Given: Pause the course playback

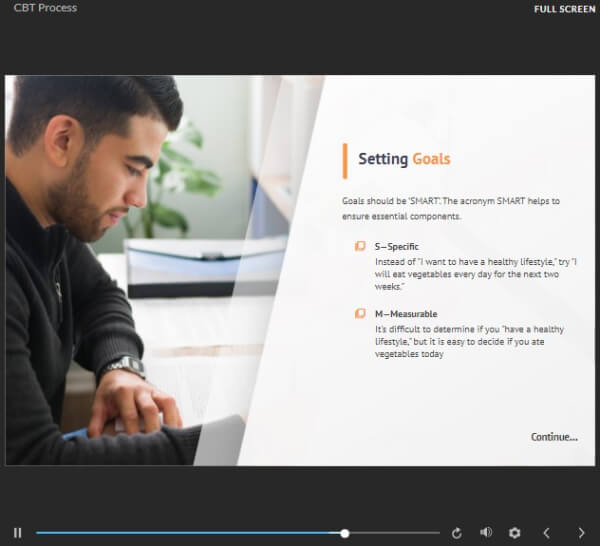Looking at the screenshot, I should click(17, 533).
